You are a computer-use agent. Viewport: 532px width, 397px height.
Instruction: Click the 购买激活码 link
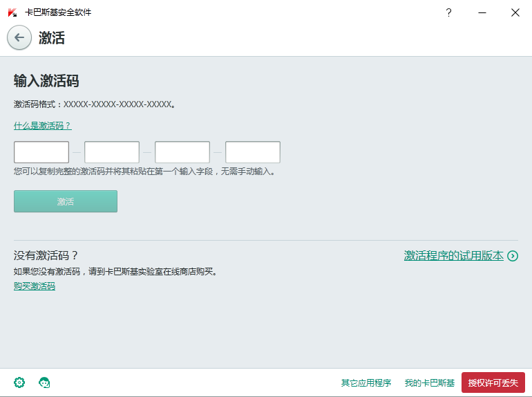click(35, 286)
